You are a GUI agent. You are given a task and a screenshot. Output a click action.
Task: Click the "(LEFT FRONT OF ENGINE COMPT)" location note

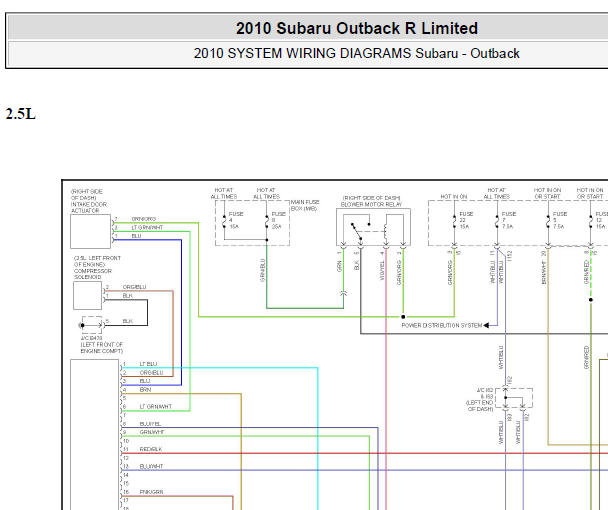tap(102, 347)
